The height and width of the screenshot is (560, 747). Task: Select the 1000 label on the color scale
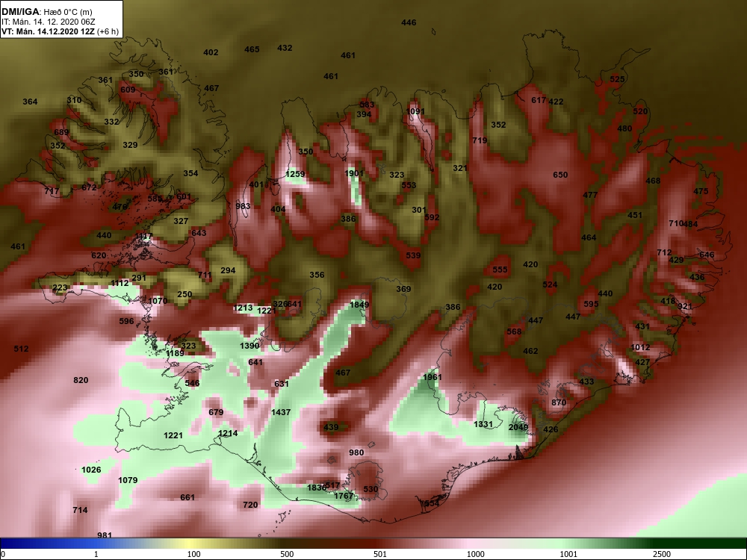coord(476,554)
